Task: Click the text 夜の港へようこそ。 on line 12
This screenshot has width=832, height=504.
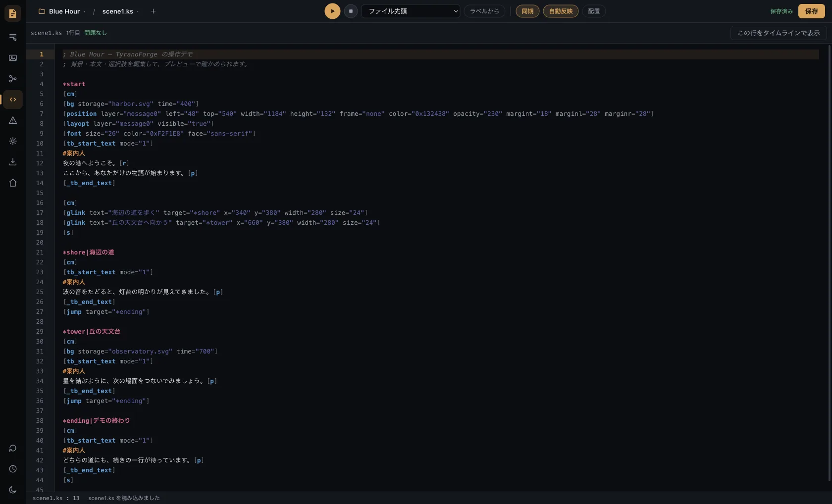Action: point(90,163)
